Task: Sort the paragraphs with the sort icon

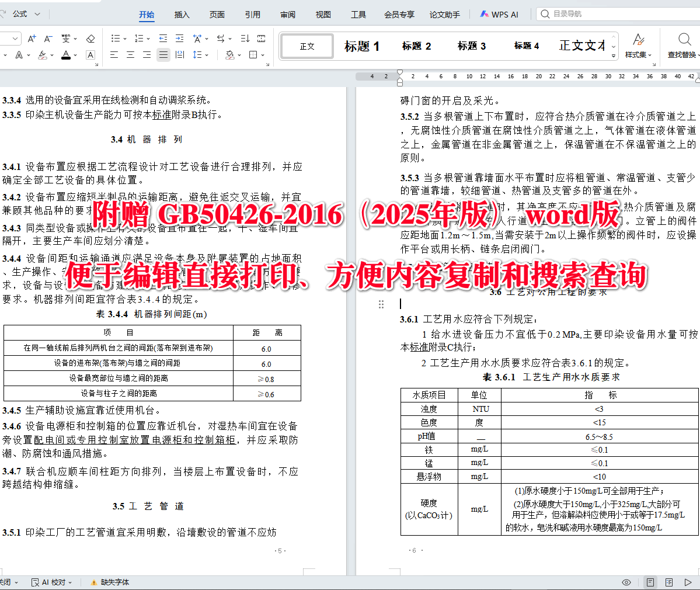Action: [245, 39]
